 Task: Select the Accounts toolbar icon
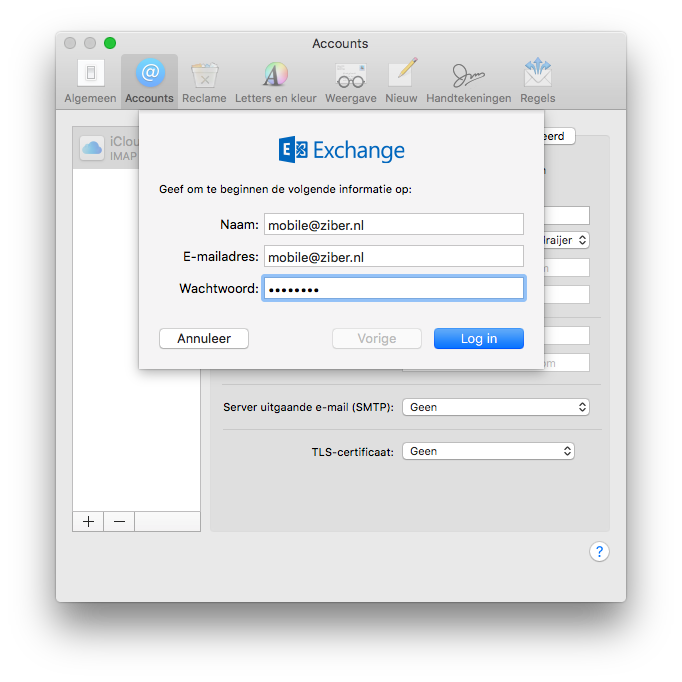tap(149, 82)
